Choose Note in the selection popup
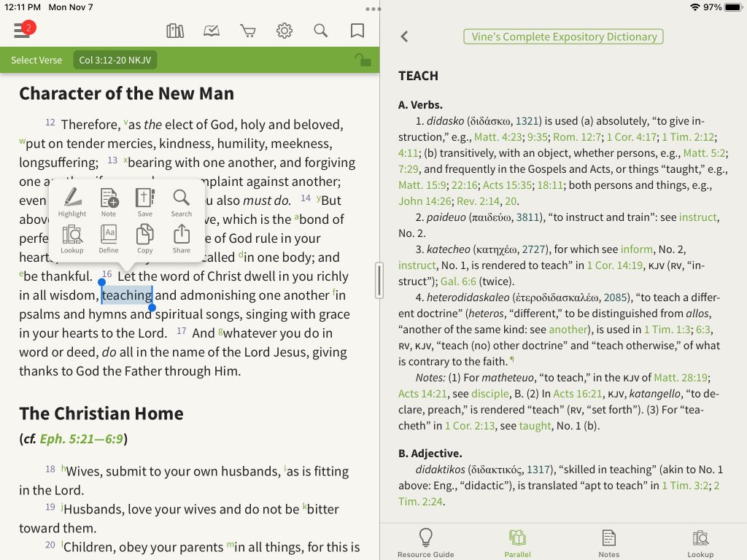 click(109, 202)
